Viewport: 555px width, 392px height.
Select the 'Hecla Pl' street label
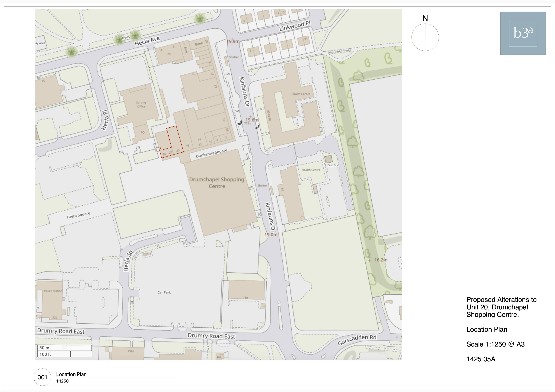point(105,120)
